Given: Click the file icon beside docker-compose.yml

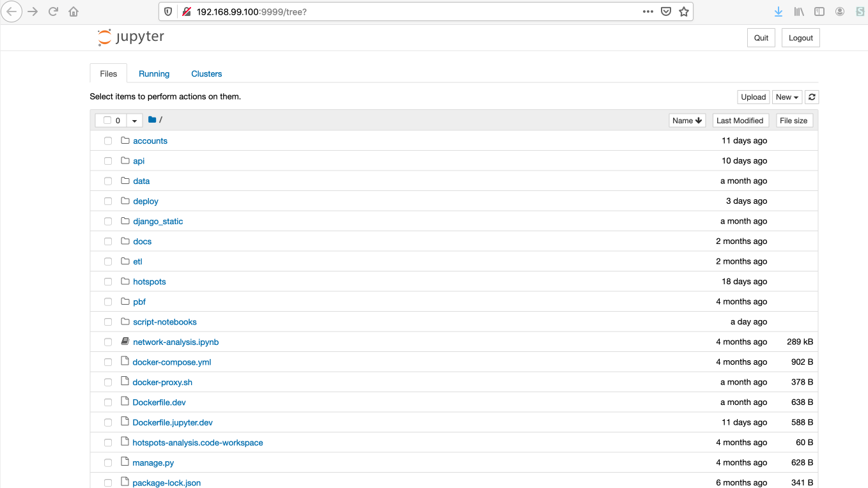Looking at the screenshot, I should pos(124,362).
